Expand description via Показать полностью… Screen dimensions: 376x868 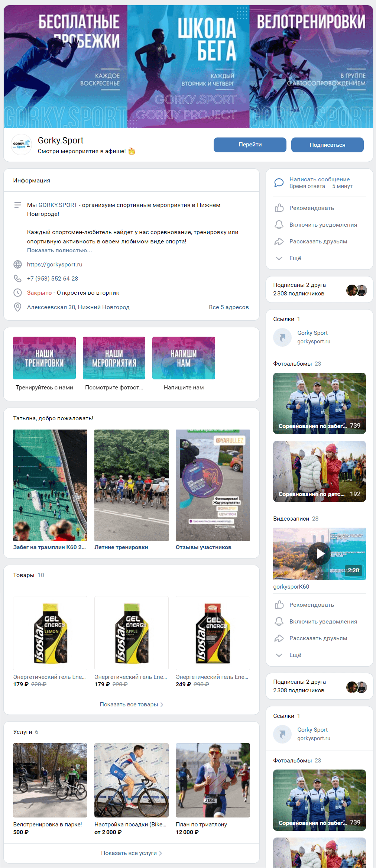coord(59,250)
